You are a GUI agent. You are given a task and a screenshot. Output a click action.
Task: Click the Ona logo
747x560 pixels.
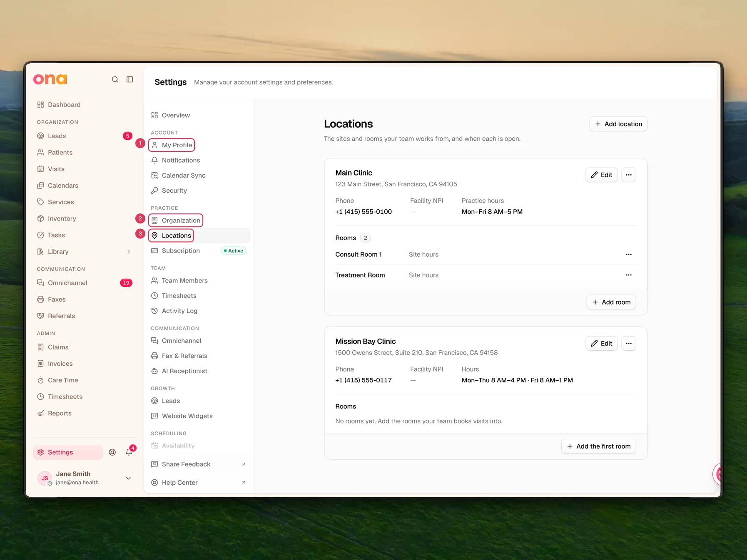click(50, 79)
